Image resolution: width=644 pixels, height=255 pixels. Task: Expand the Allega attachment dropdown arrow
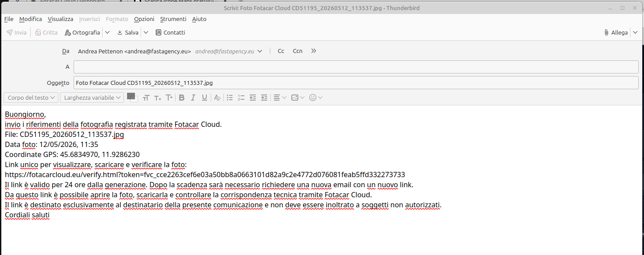(635, 32)
